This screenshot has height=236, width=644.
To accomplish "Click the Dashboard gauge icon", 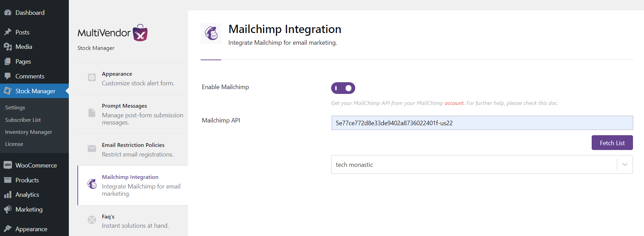I will [x=8, y=13].
